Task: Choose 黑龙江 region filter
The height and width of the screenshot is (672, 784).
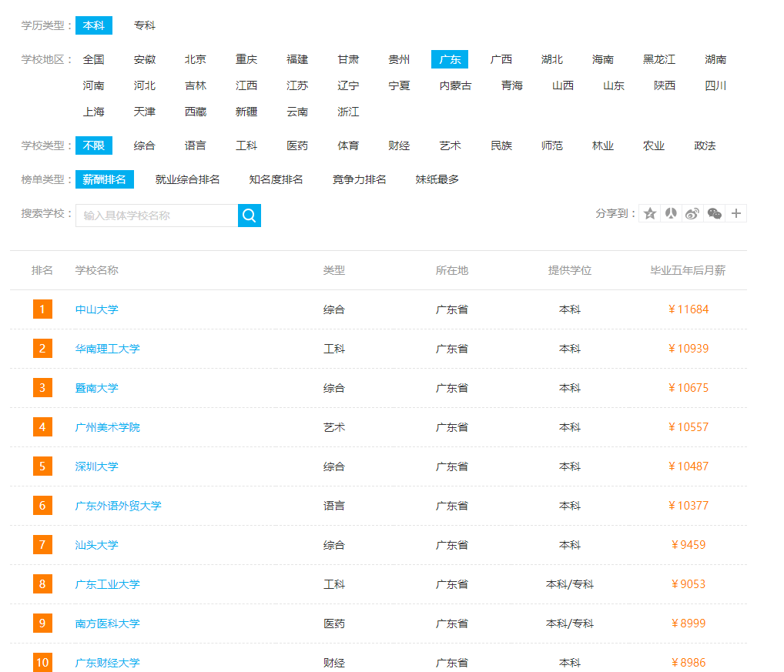Action: point(659,59)
